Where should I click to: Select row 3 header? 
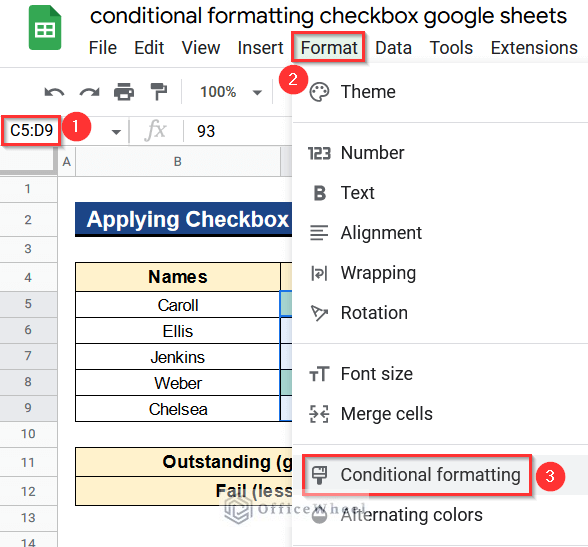click(x=28, y=249)
